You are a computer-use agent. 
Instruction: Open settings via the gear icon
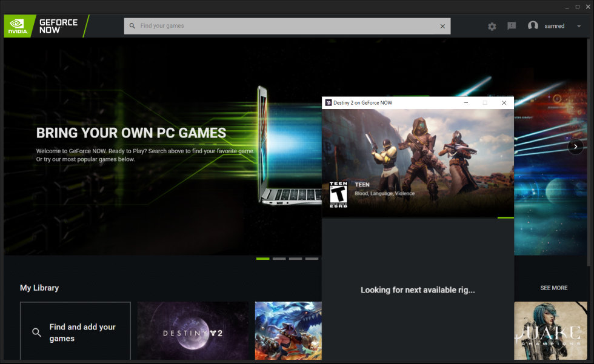[x=492, y=26]
